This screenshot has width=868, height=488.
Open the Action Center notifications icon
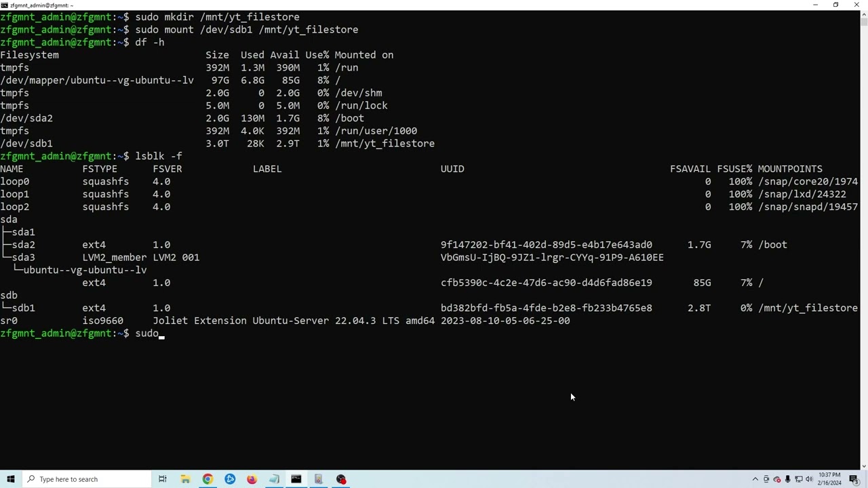[854, 479]
